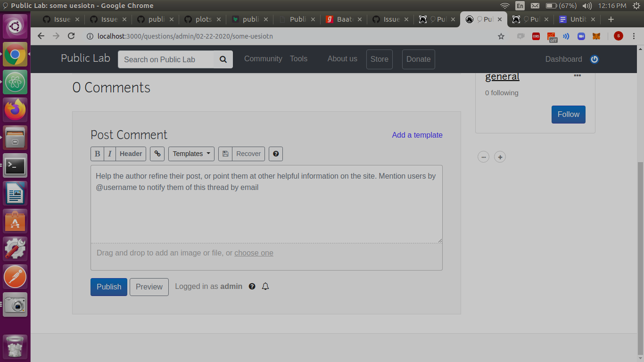This screenshot has height=362, width=644.
Task: Open the volume indicator menu
Action: point(587,6)
